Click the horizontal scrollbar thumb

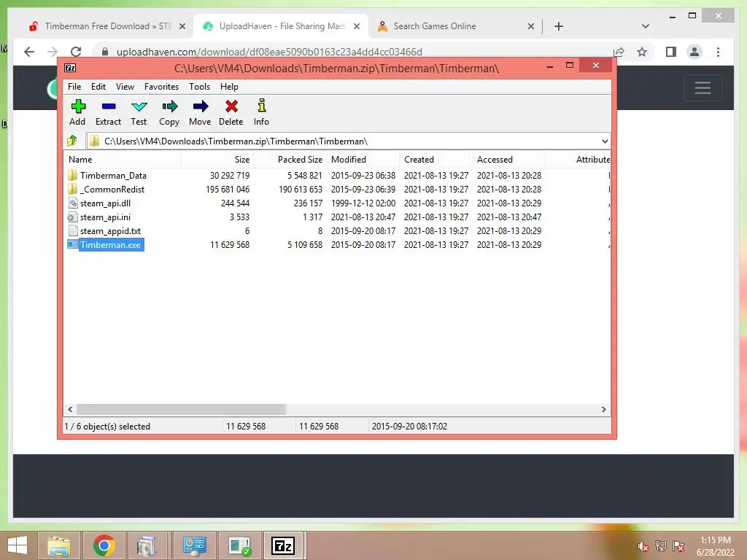click(181, 410)
